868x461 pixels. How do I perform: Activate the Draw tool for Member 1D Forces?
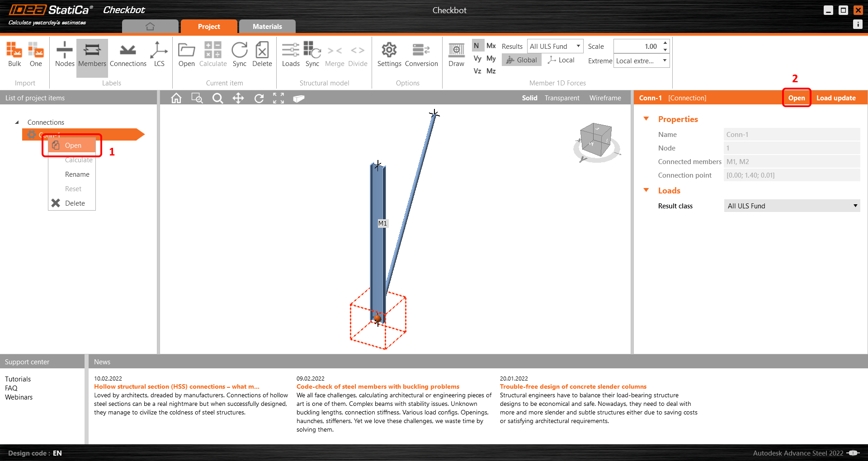[x=456, y=54]
